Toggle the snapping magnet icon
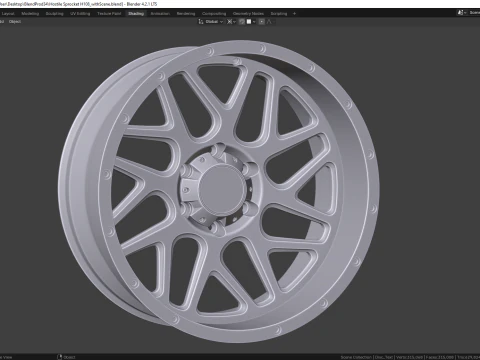This screenshot has width=480, height=360. [242, 22]
